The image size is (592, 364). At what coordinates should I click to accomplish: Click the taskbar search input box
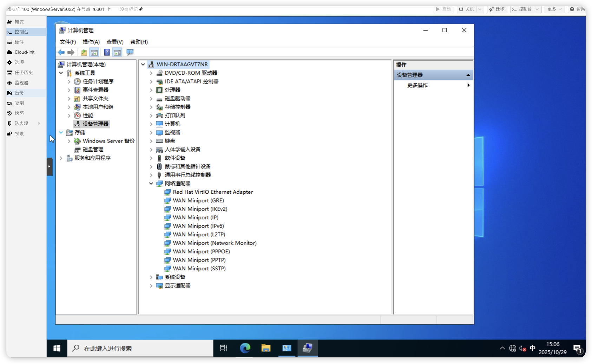140,348
